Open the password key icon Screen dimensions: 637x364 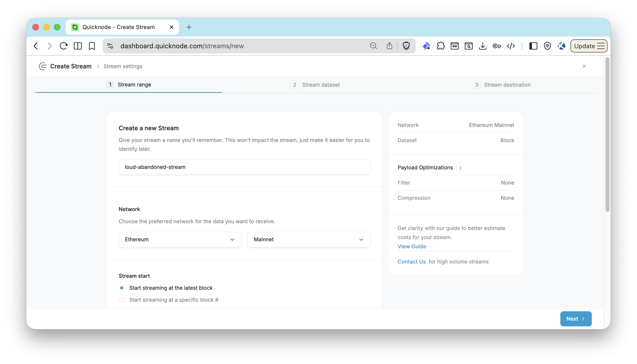tap(496, 46)
